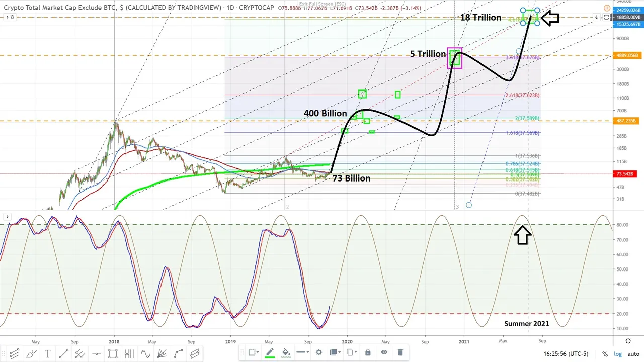Select the Parallel Channel tool
Screen dimensions: 644x362
[x=195, y=353]
